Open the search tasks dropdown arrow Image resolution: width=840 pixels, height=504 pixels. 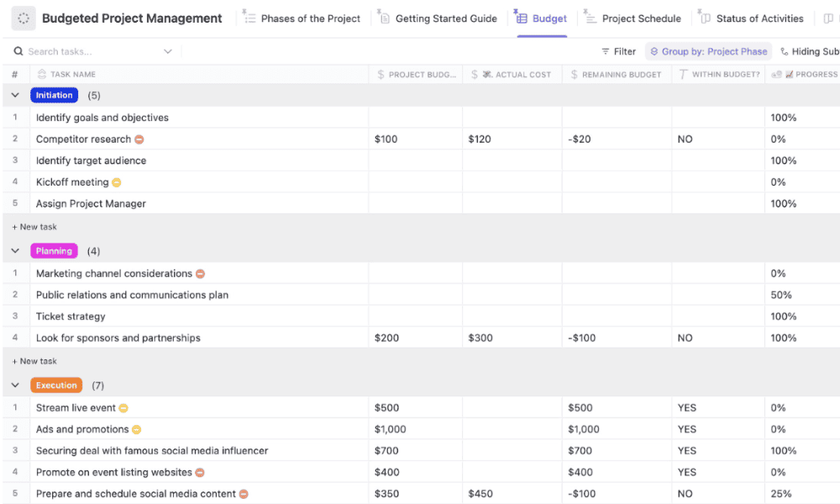click(x=168, y=52)
